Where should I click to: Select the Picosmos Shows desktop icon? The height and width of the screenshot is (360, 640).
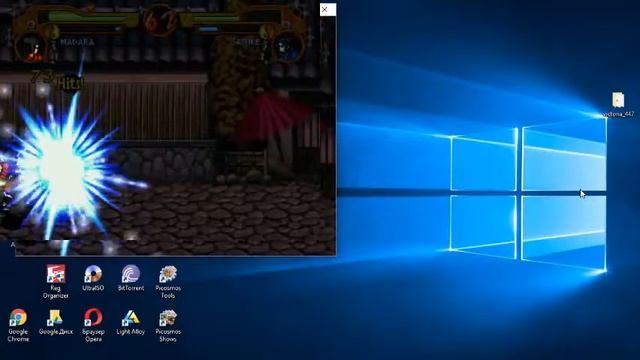point(168,325)
